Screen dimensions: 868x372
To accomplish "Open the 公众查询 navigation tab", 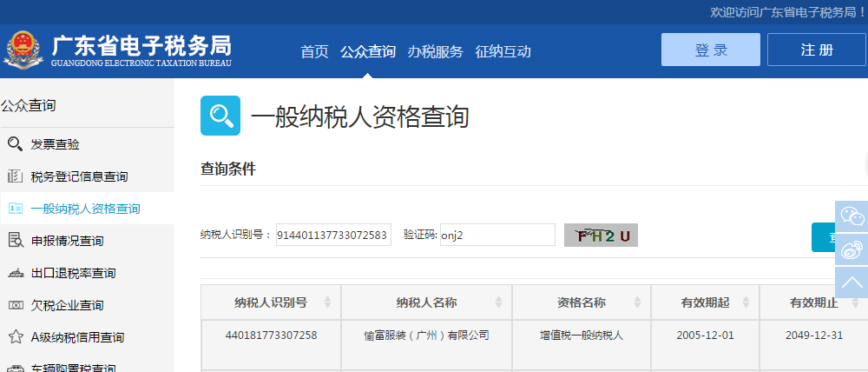I will [368, 51].
